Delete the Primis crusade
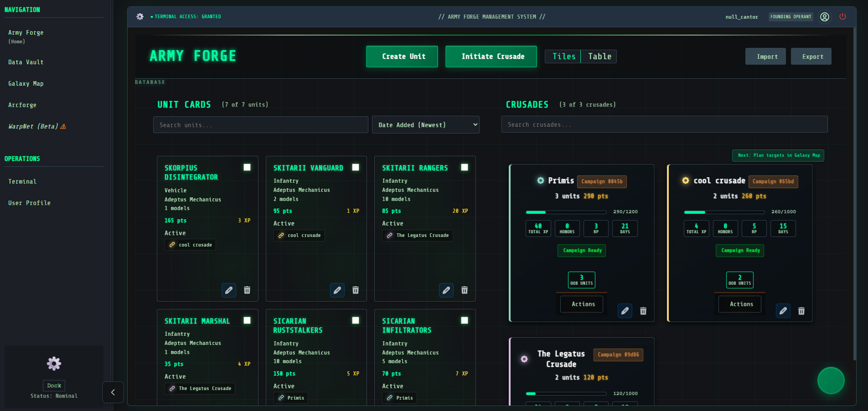 point(643,311)
